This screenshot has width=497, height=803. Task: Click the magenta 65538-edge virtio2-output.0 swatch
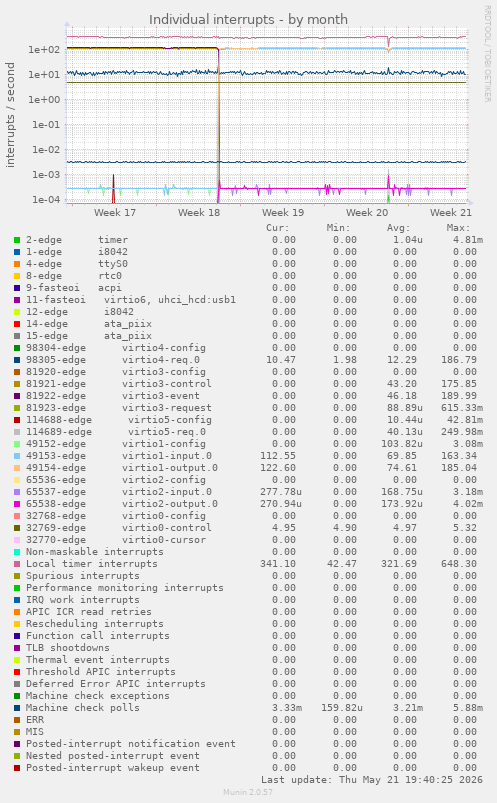tap(17, 504)
